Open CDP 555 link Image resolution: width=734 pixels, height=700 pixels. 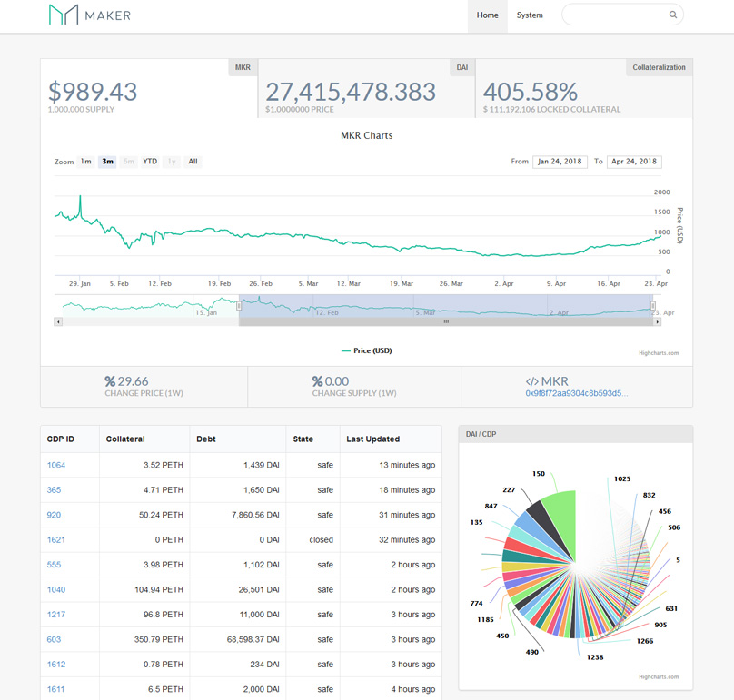point(54,565)
